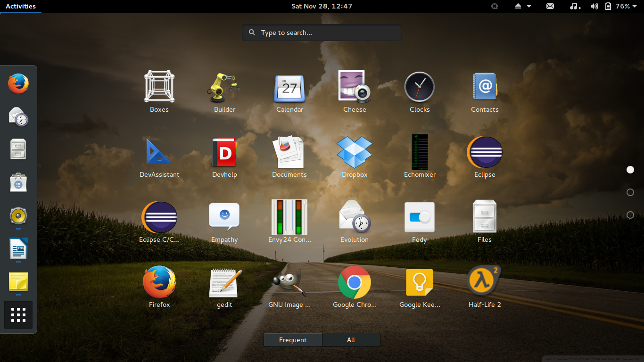
Task: Click the chat bubble indicator in top bar
Action: pyautogui.click(x=495, y=6)
